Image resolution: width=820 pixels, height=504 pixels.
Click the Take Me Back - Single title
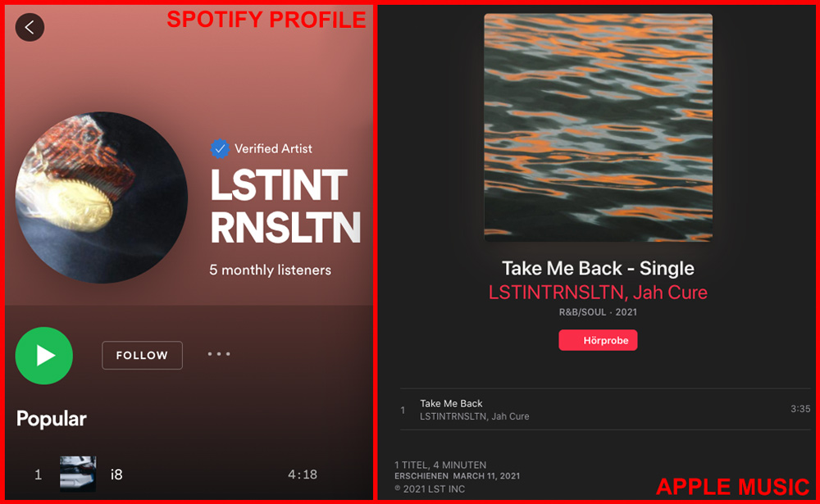[x=598, y=268]
